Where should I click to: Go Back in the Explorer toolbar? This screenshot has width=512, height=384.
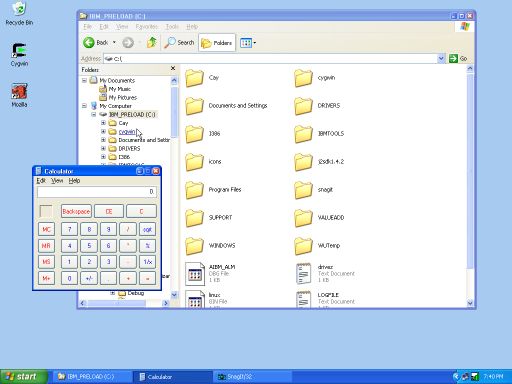click(x=96, y=43)
